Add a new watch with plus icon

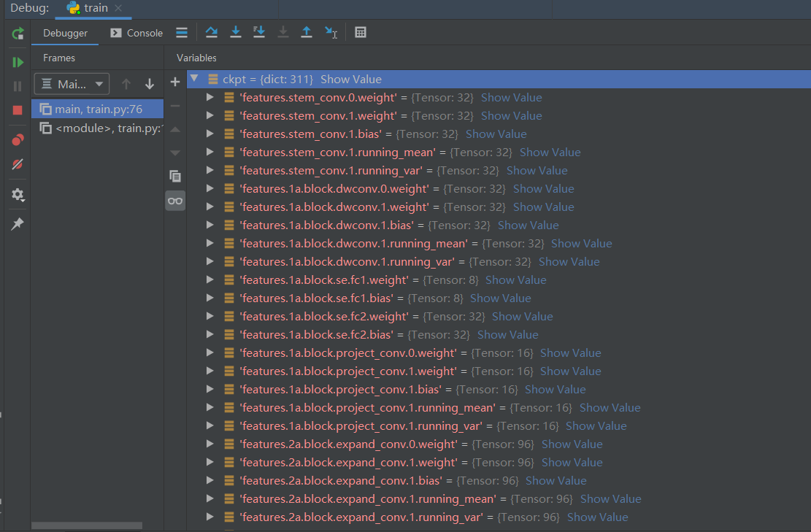[x=175, y=82]
